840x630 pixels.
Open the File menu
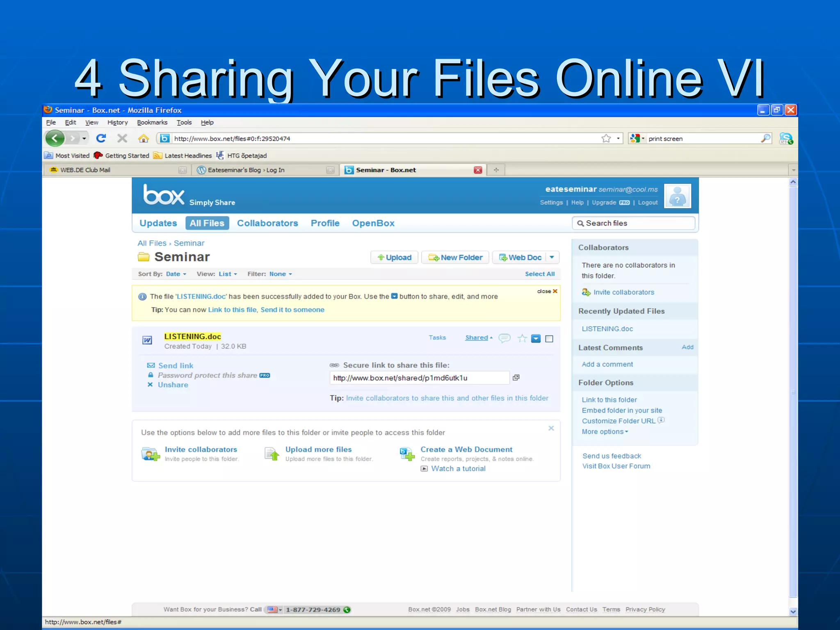(x=51, y=122)
